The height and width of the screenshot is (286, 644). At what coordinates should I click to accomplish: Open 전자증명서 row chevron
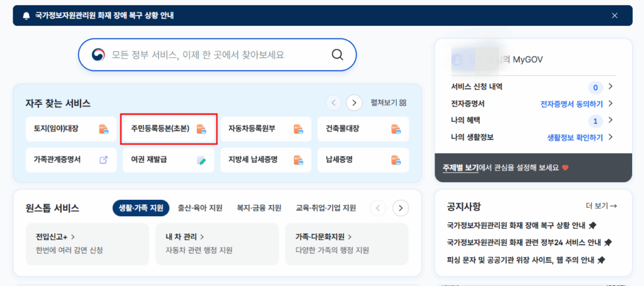tap(611, 104)
